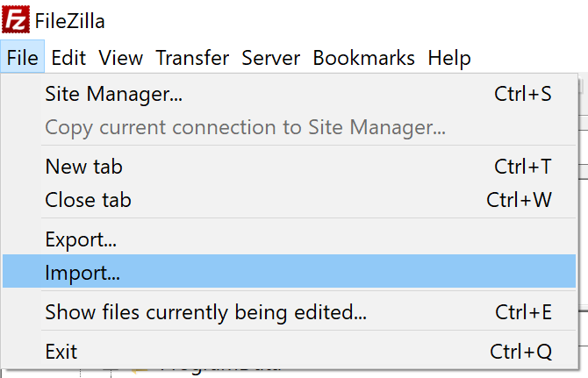Screen dimensions: 588x378
Task: Open the Server menu
Action: tap(271, 58)
